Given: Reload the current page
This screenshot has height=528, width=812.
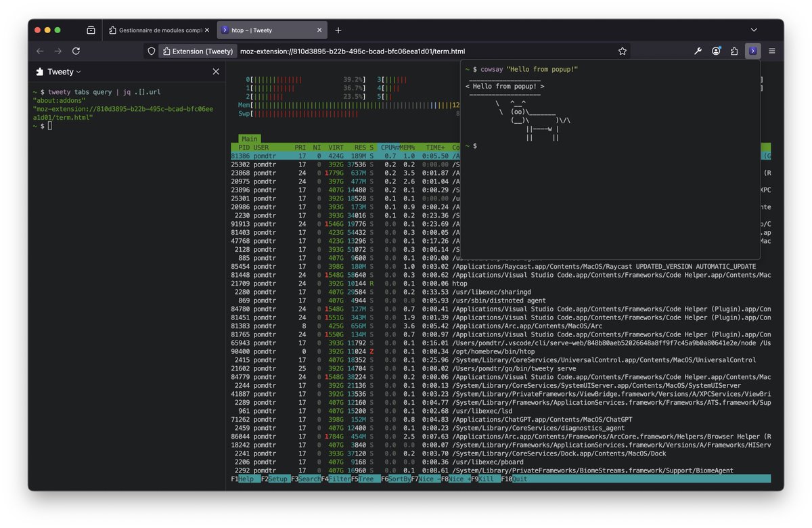Looking at the screenshot, I should (x=76, y=51).
